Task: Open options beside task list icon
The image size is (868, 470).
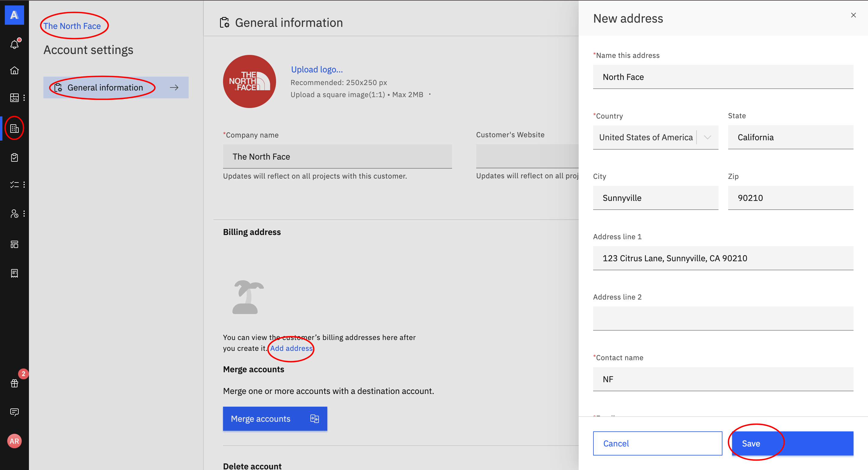Action: point(24,184)
